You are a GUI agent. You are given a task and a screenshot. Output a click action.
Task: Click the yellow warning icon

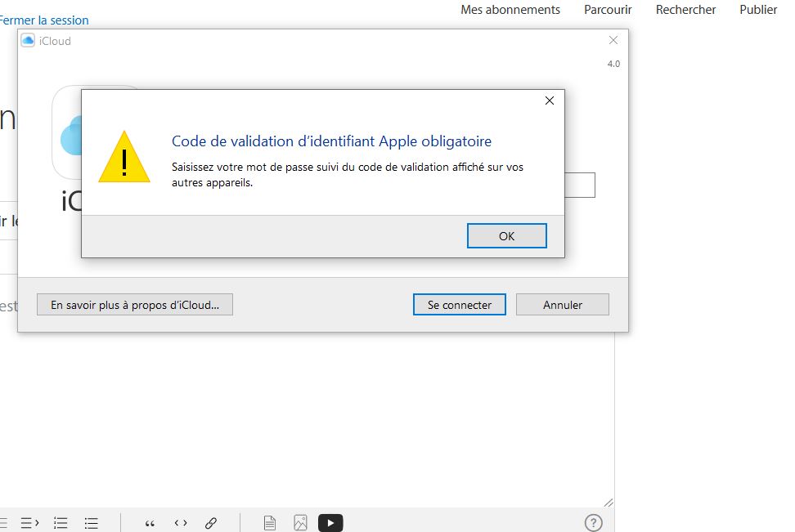tap(124, 157)
